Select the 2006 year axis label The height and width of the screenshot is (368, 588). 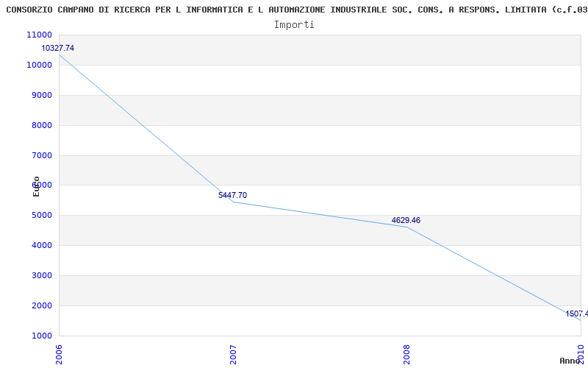click(x=60, y=355)
